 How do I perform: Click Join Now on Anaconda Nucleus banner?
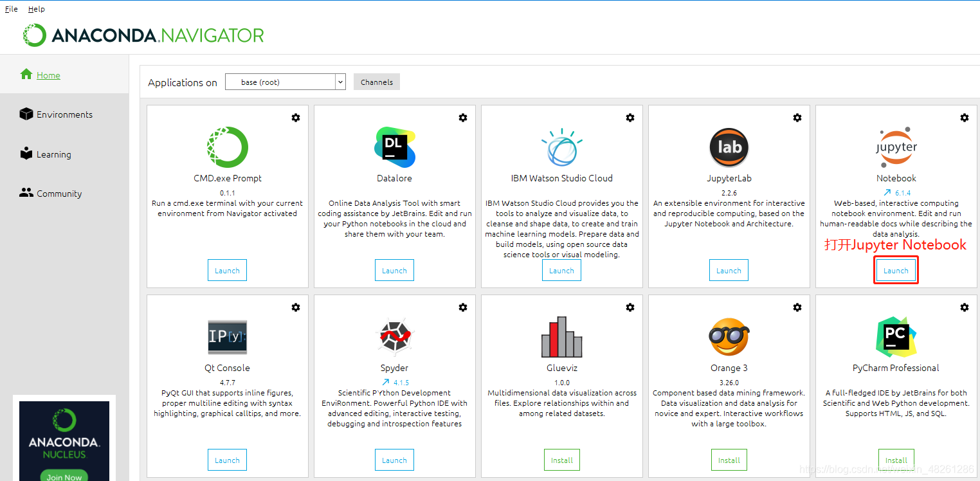tap(64, 476)
